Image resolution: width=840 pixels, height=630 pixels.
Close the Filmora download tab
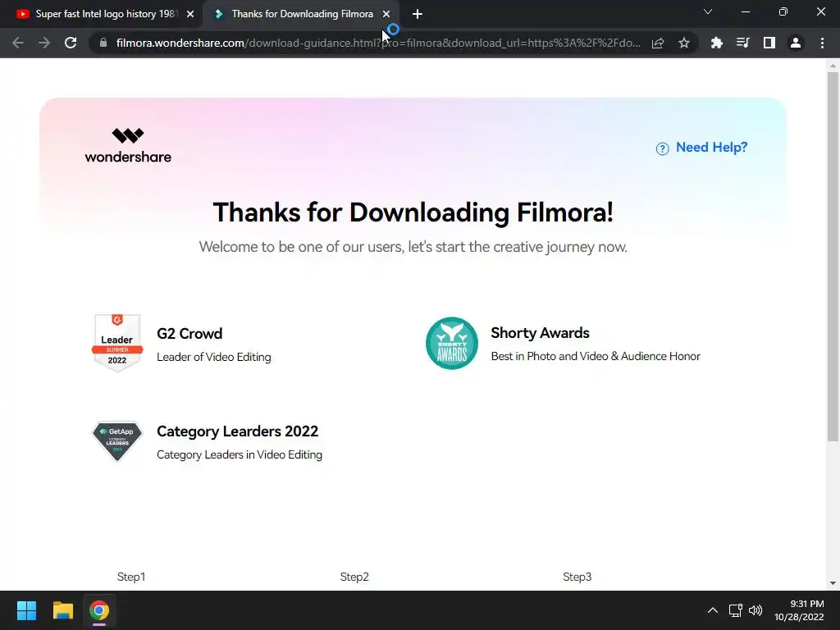point(386,14)
